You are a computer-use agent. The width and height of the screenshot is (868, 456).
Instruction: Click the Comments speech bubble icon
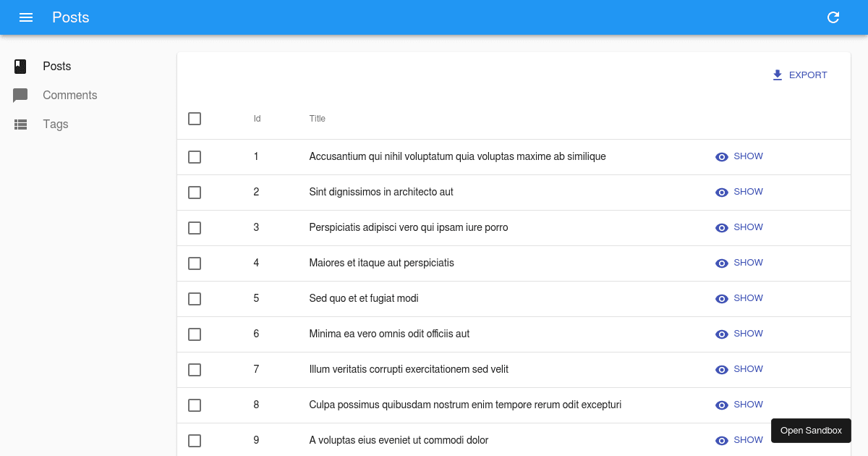click(20, 95)
